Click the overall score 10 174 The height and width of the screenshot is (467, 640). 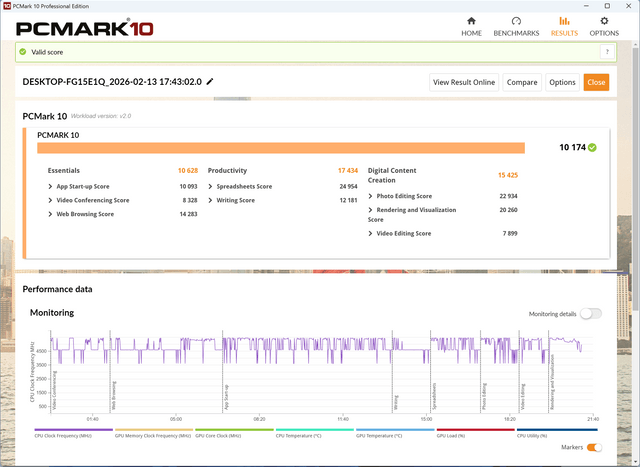[x=572, y=147]
